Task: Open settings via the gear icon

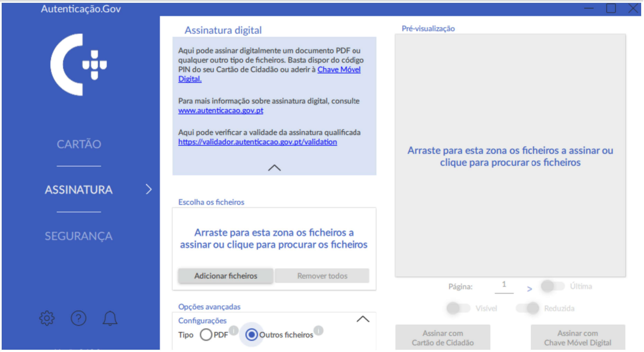Action: [x=47, y=318]
